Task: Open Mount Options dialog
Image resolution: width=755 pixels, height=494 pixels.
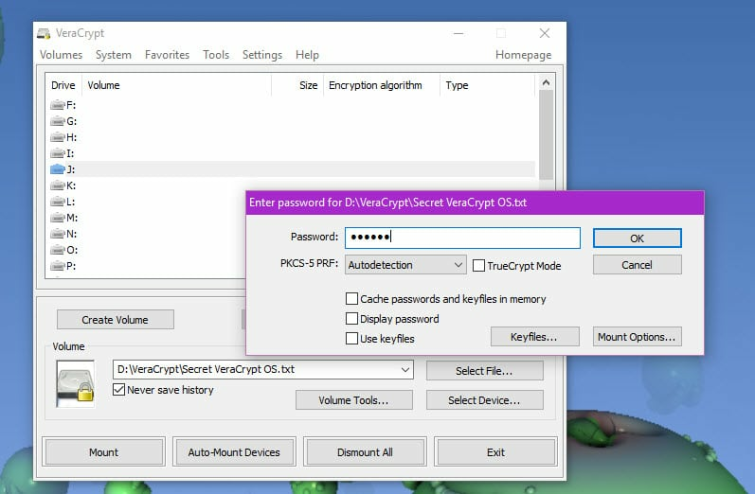Action: click(x=637, y=337)
